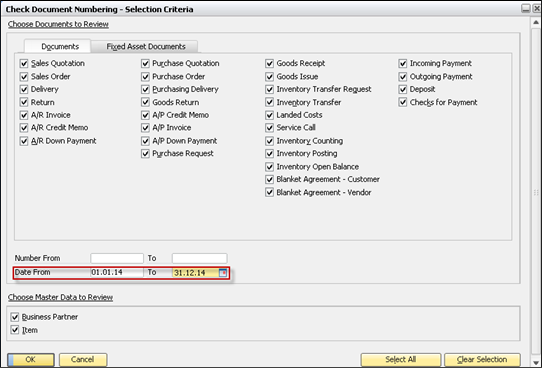This screenshot has height=368, width=542.
Task: Minimize the Selection Criteria window
Action: 525,8
